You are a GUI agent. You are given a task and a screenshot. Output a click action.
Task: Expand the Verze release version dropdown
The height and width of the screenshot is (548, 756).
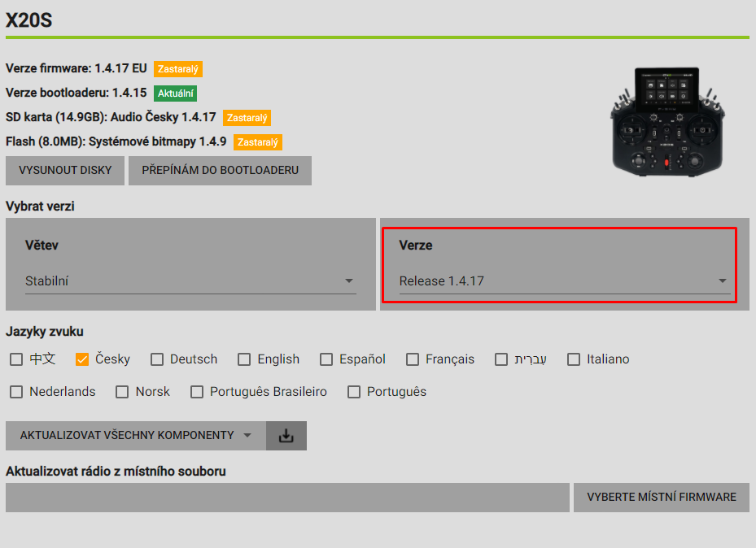click(x=562, y=281)
